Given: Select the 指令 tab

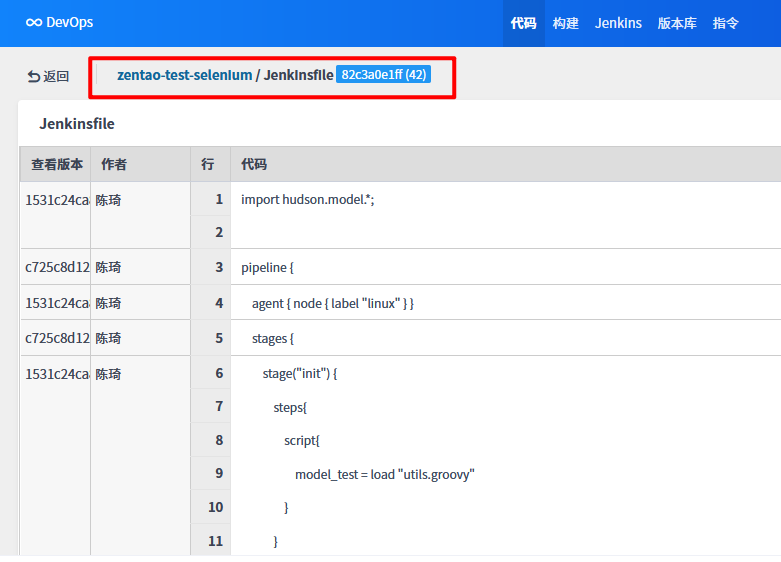Looking at the screenshot, I should [x=725, y=23].
